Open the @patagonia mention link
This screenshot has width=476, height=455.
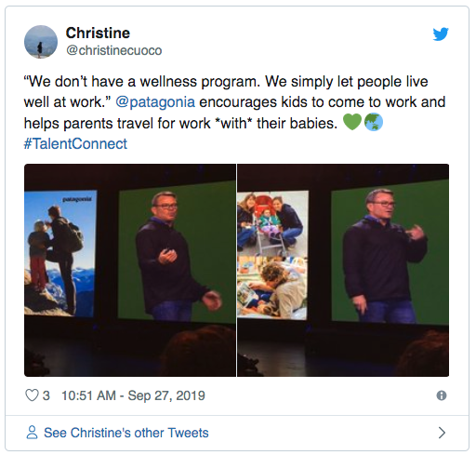click(155, 102)
